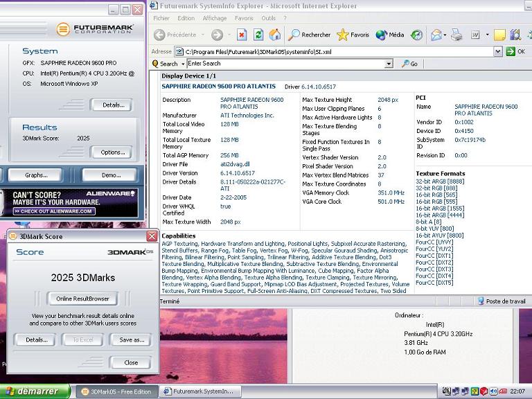Open the back button history dropdown arrow
Screen dimensions: 532x399
click(203, 35)
